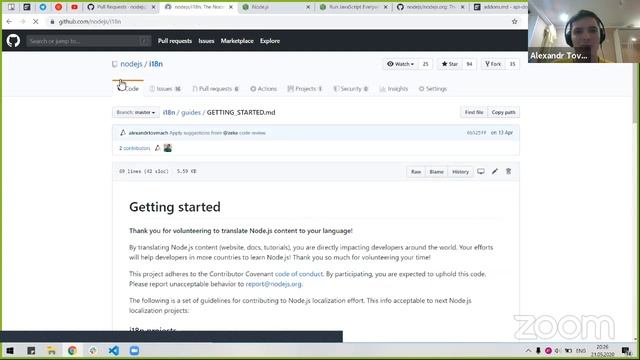
Task: Go to i18n root in breadcrumb
Action: pyautogui.click(x=169, y=112)
